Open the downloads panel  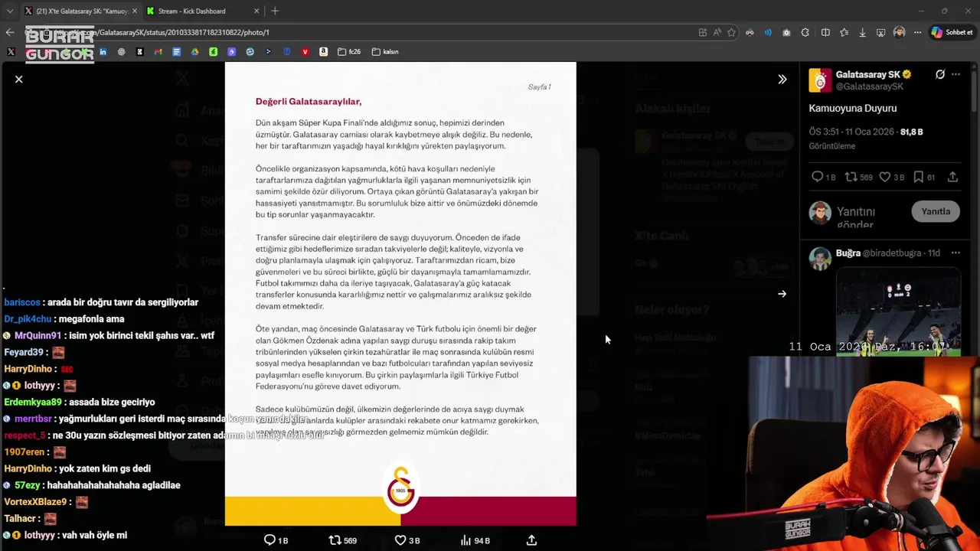tap(862, 32)
